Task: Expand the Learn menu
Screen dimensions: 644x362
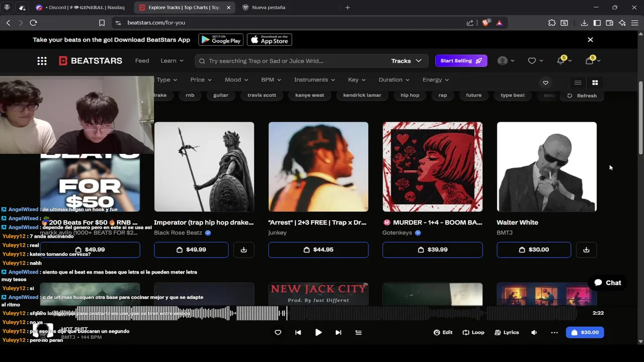Action: click(x=172, y=61)
